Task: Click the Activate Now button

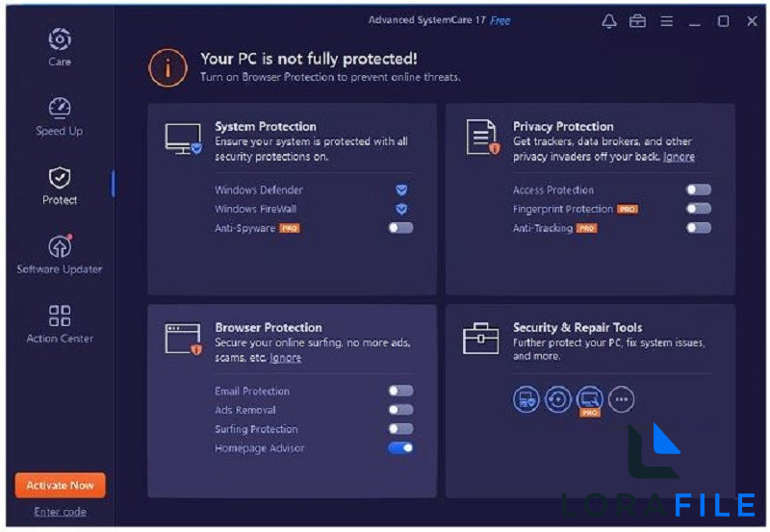Action: click(60, 486)
